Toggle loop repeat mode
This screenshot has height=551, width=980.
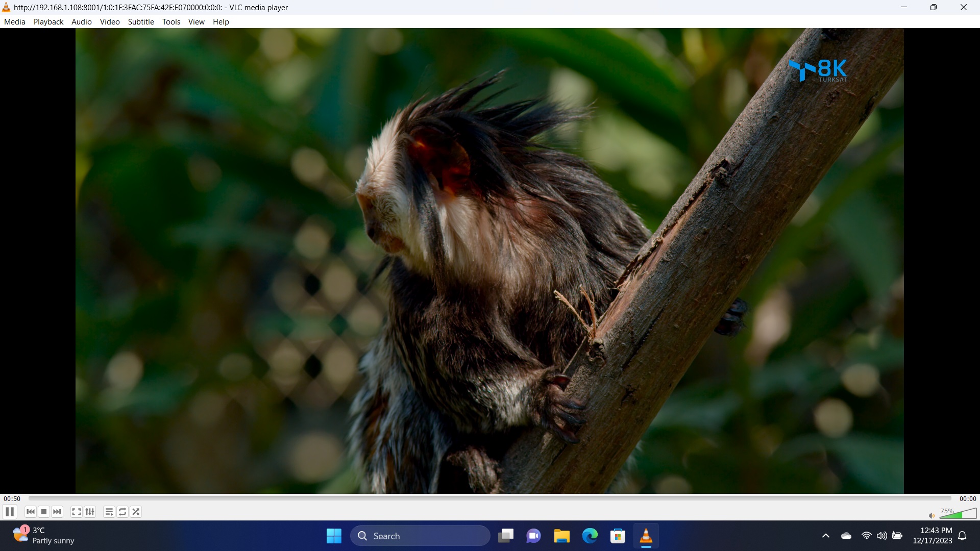(122, 512)
